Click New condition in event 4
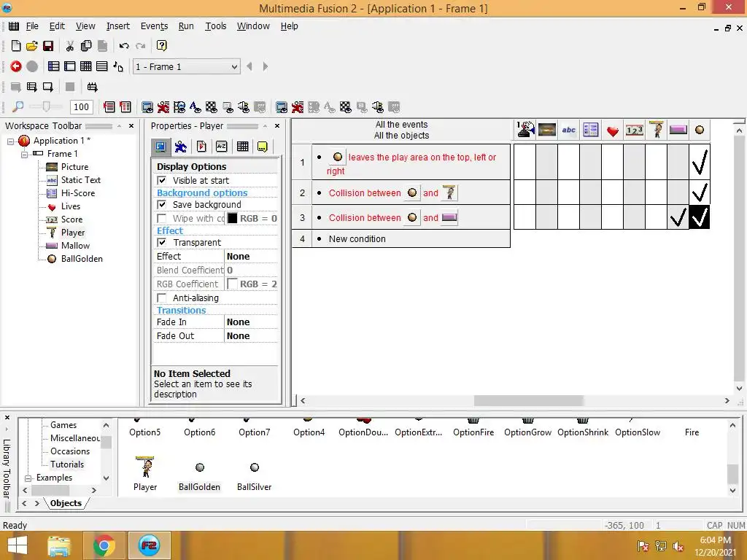The image size is (747, 560). [357, 238]
